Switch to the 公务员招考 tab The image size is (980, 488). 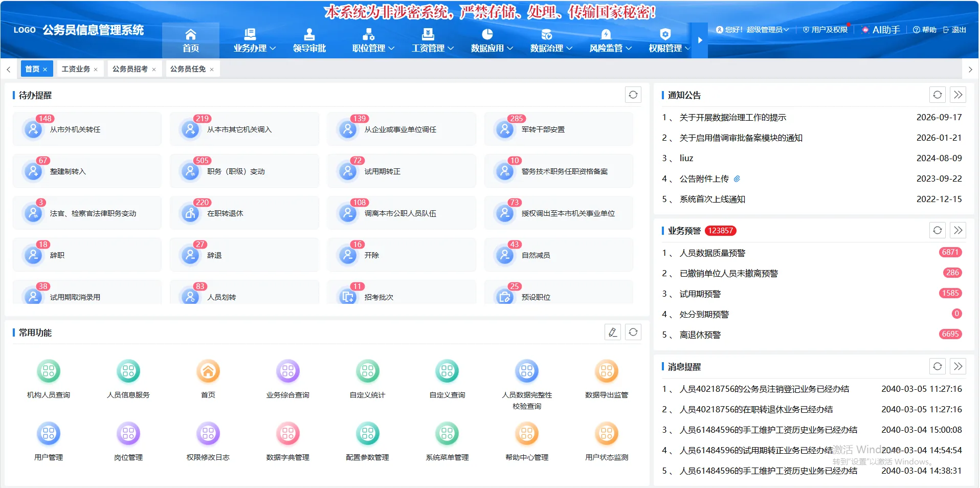134,69
